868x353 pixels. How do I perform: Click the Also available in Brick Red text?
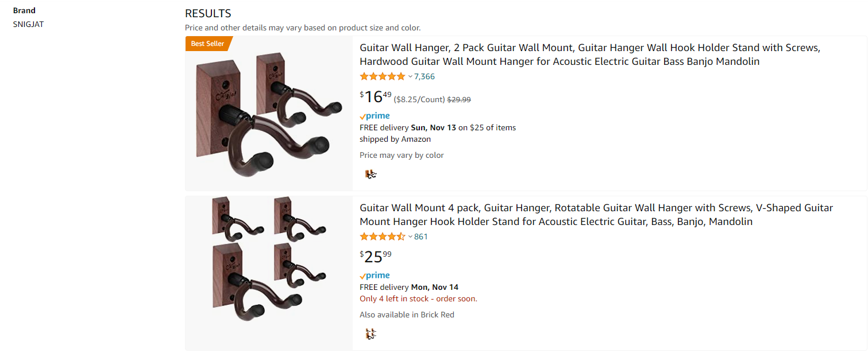coord(407,315)
